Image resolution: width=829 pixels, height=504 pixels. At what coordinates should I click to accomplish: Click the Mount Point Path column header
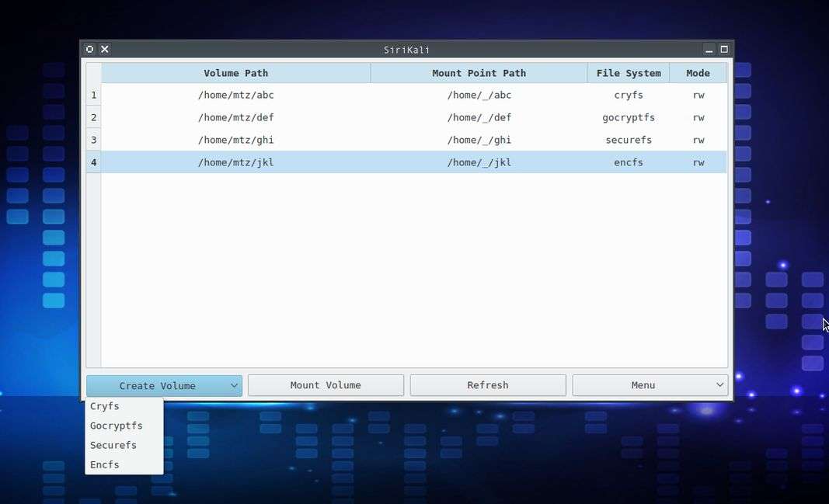tap(479, 73)
